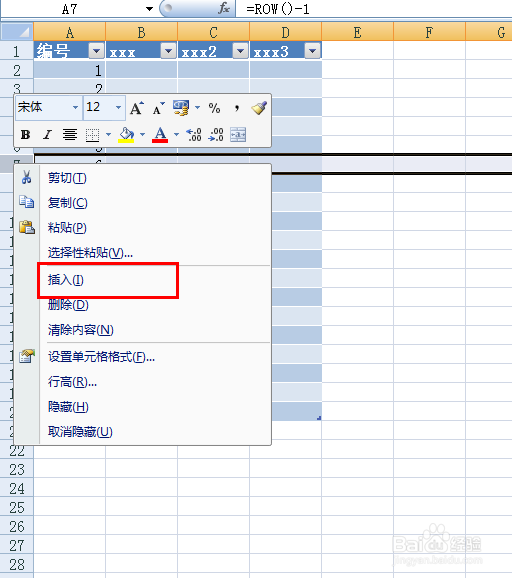Open 设置单元格格式(F)... dialog
The width and height of the screenshot is (512, 578).
coord(142,356)
